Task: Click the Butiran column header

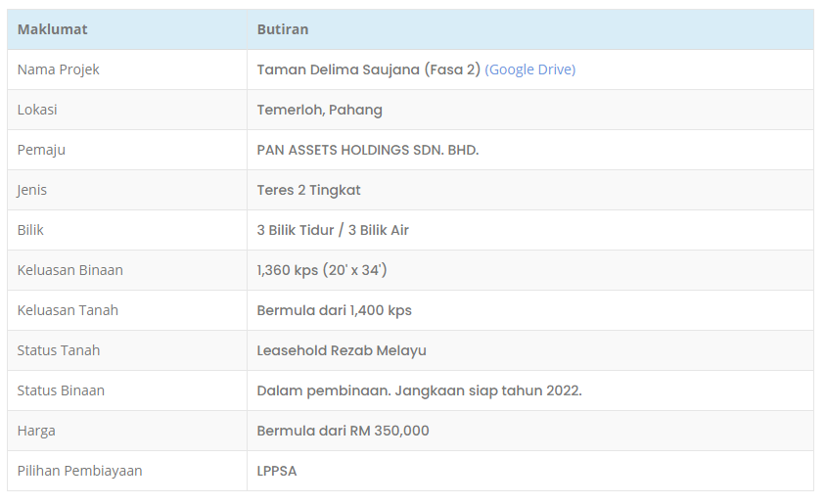Action: 283,29
